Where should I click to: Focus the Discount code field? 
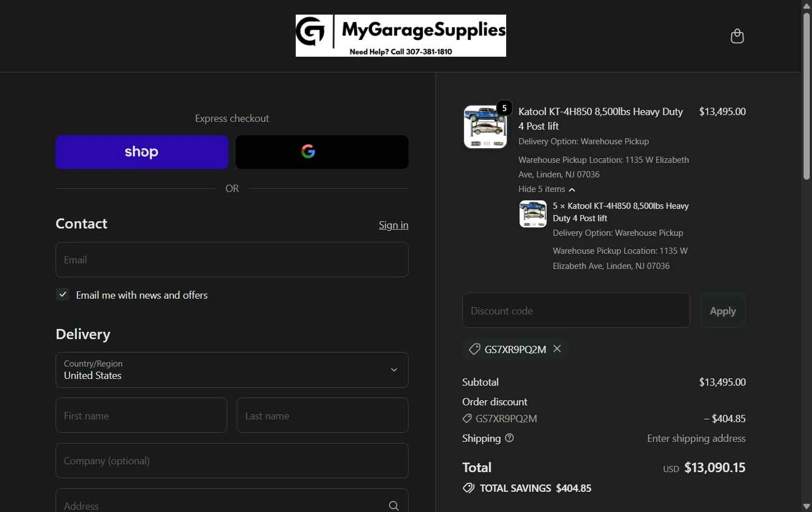[576, 310]
